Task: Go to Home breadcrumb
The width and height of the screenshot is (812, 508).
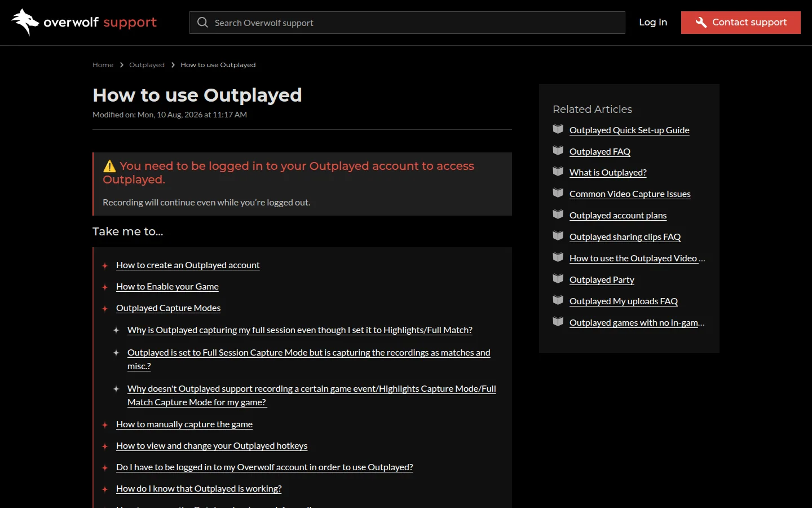Action: [x=103, y=65]
